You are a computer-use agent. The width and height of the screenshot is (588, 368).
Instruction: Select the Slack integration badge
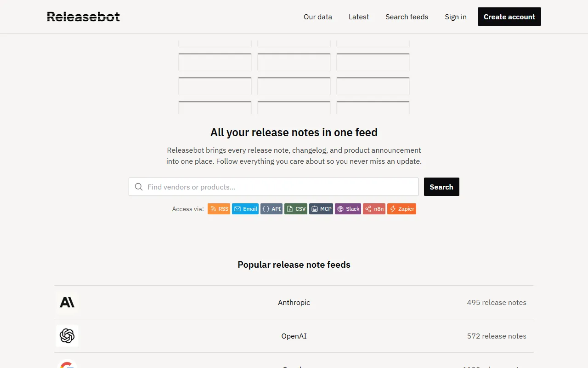pyautogui.click(x=348, y=209)
